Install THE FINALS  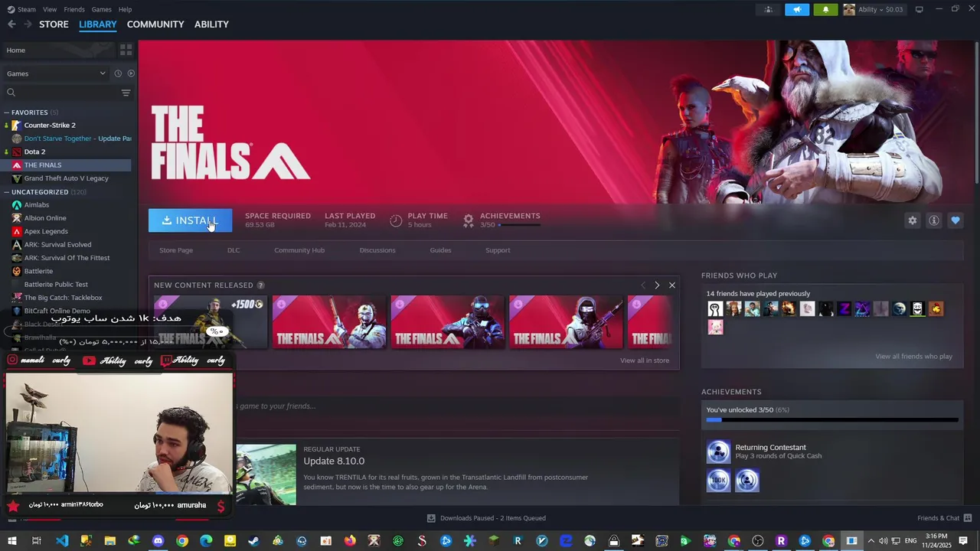(190, 220)
